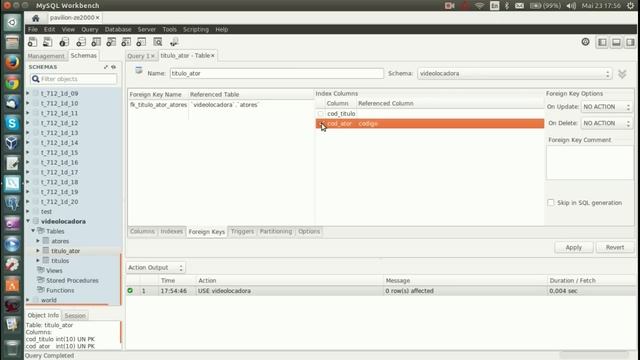This screenshot has height=360, width=640.
Task: Switch to the Management tab
Action: 46,56
